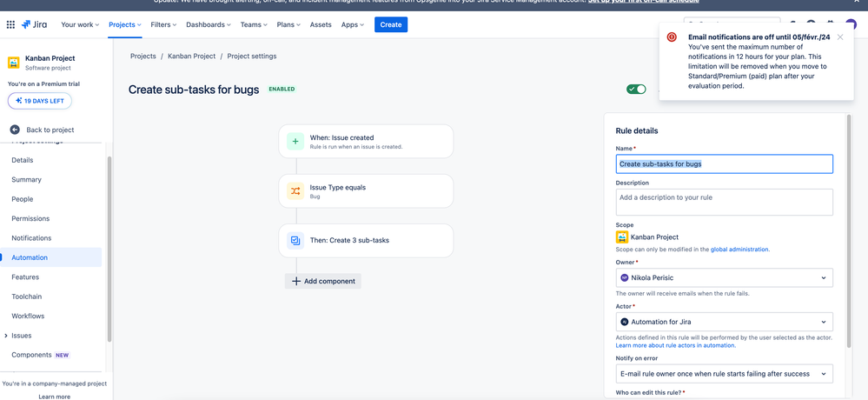Close the top announcement banner

(857, 2)
